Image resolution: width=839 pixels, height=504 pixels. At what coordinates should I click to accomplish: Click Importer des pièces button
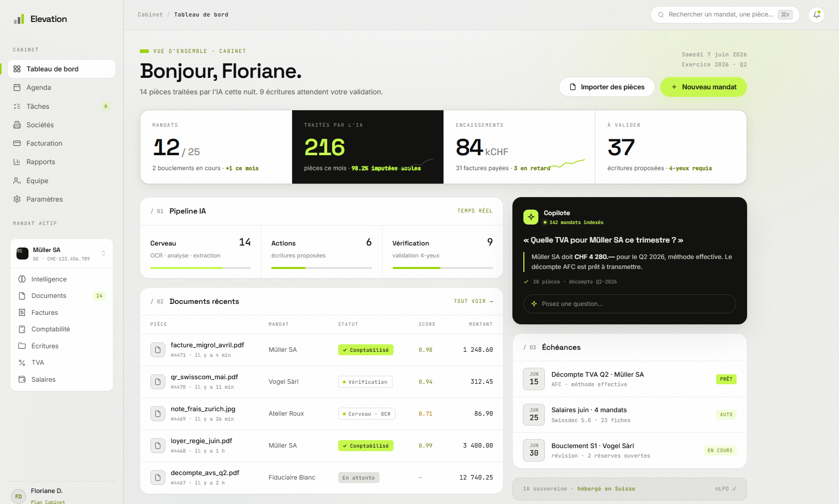pyautogui.click(x=607, y=87)
